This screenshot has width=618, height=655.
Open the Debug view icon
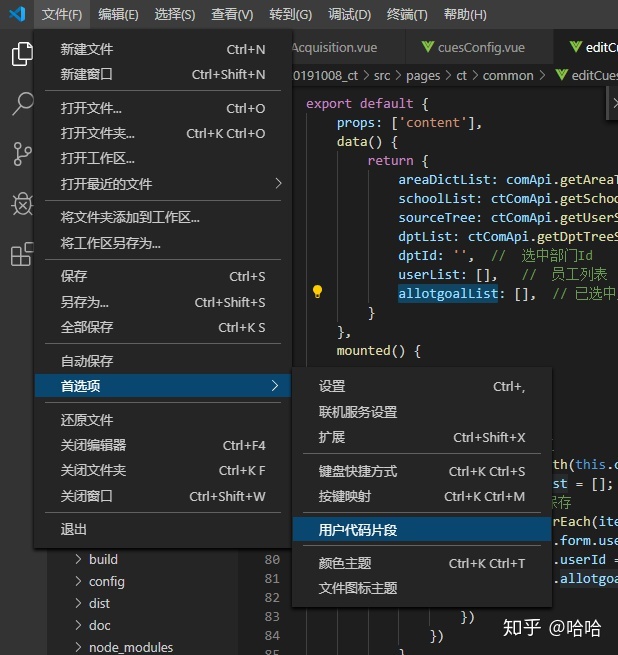click(x=22, y=204)
